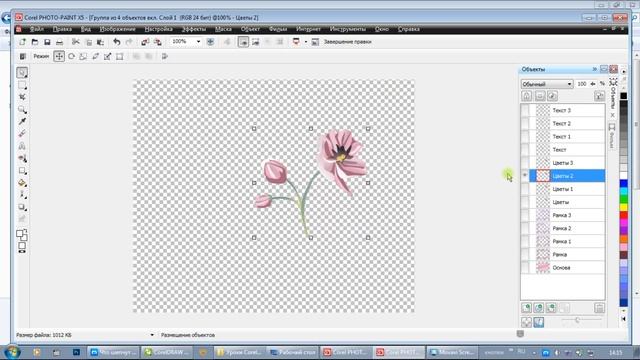The width and height of the screenshot is (640, 360).
Task: Expand the Objects docker double-arrow
Action: (x=594, y=69)
